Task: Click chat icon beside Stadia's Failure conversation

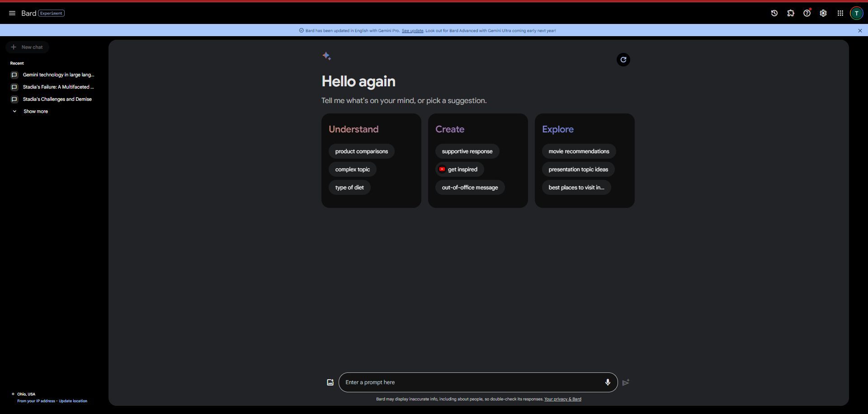Action: click(x=14, y=87)
